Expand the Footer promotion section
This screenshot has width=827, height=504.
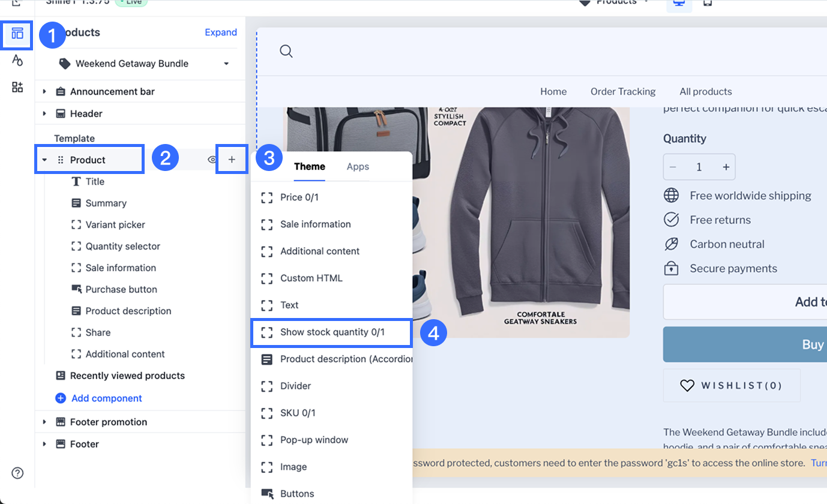[x=44, y=422]
